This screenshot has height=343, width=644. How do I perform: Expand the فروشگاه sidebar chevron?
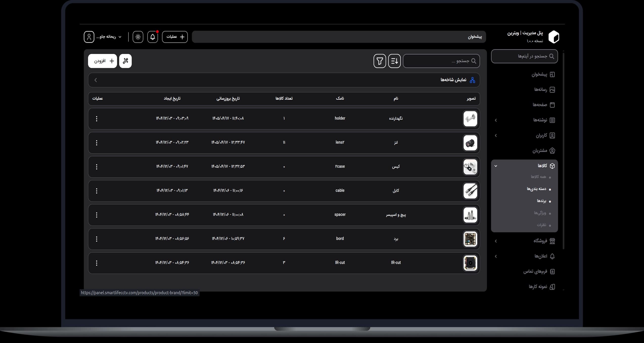tap(496, 241)
